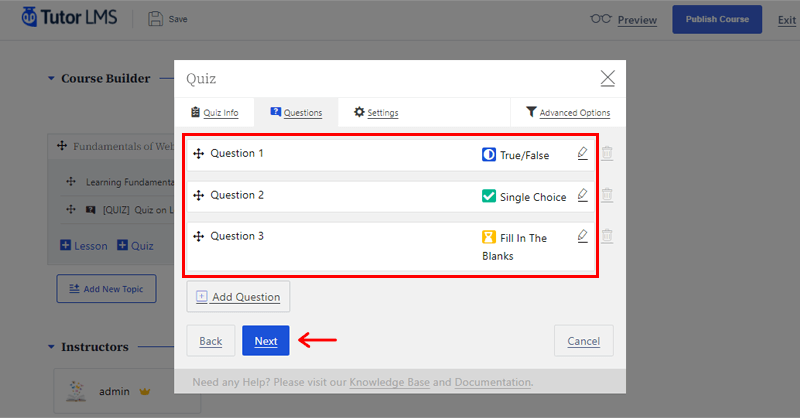Image resolution: width=800 pixels, height=418 pixels.
Task: Click the move handle for Question 2
Action: 198,195
